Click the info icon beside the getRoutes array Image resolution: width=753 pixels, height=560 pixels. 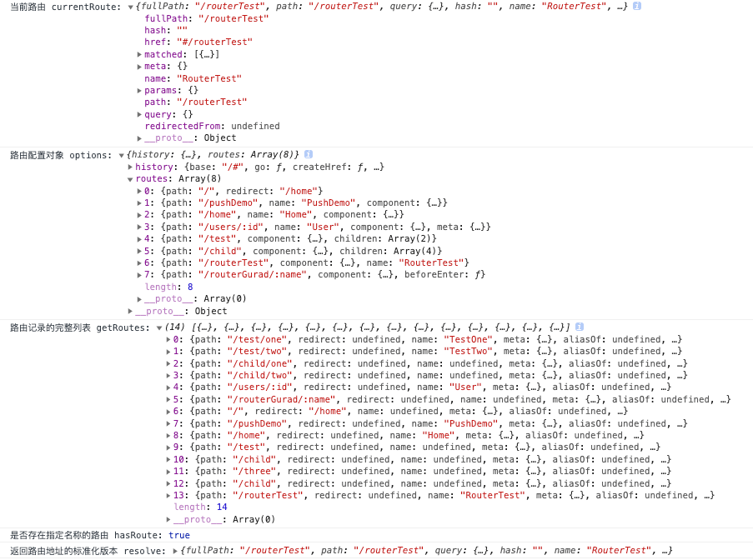(580, 327)
